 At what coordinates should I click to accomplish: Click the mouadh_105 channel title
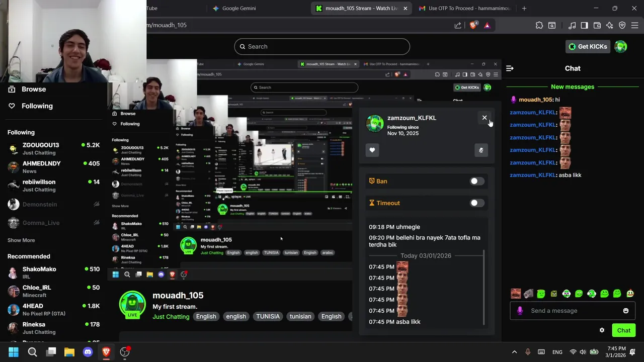(178, 296)
